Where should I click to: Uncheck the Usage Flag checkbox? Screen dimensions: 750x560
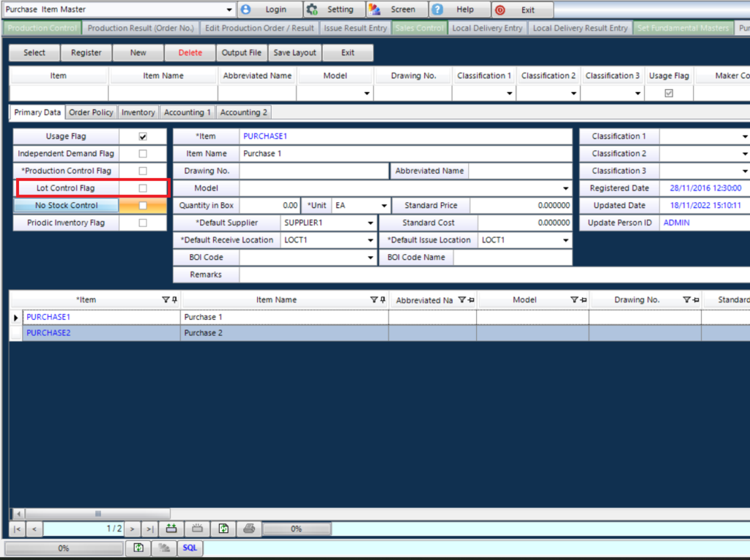[144, 136]
